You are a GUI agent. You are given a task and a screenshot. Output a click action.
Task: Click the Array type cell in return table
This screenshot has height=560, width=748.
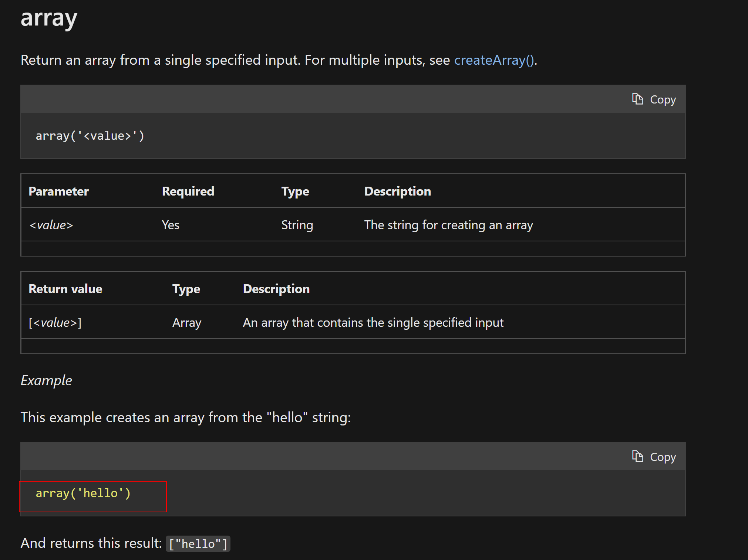[186, 322]
